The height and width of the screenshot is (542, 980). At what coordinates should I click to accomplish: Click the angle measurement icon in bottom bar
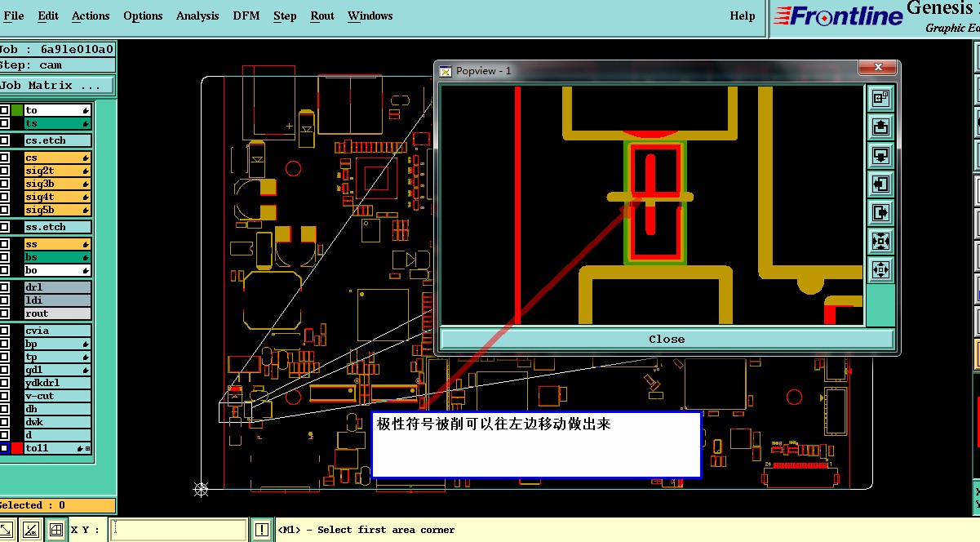[x=30, y=530]
